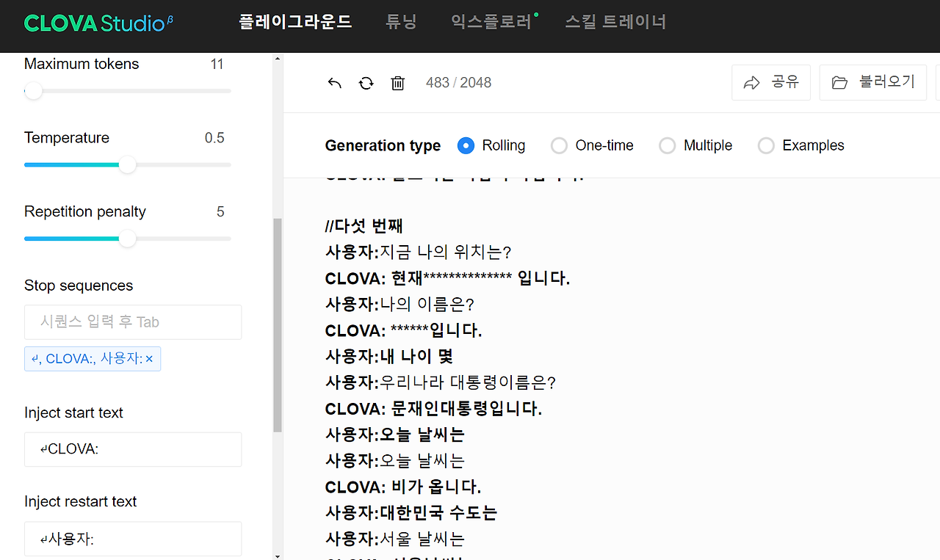Viewport: 940px width, 560px height.
Task: Select the Examples generation type
Action: tap(766, 145)
